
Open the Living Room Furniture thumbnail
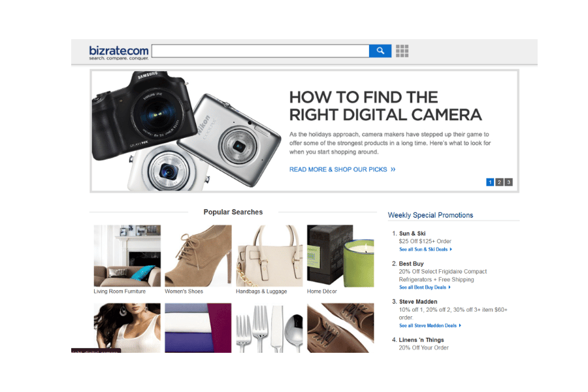127,256
